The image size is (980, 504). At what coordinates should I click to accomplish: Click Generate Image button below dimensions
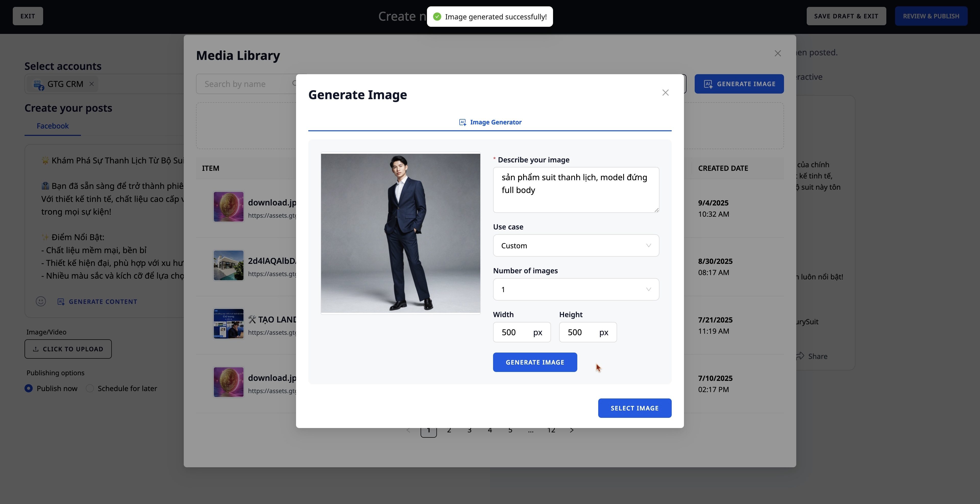(534, 362)
